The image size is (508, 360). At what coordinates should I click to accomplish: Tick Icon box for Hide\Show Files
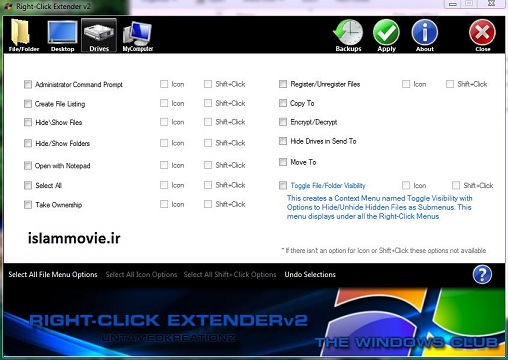pyautogui.click(x=164, y=122)
